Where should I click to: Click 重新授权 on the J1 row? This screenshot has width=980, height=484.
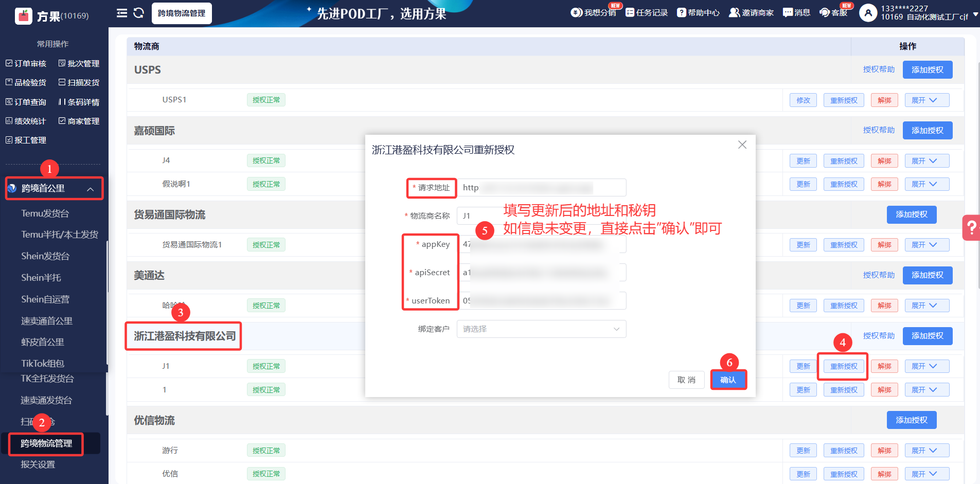[844, 366]
